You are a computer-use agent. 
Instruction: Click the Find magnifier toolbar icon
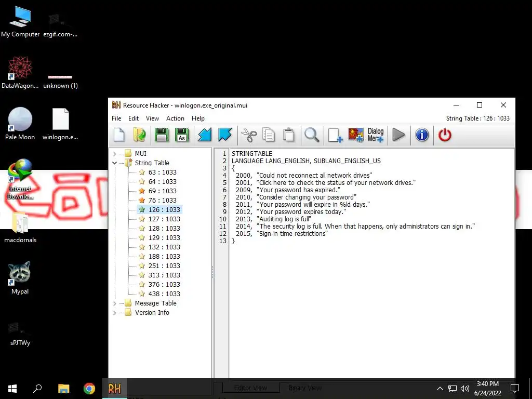point(312,135)
